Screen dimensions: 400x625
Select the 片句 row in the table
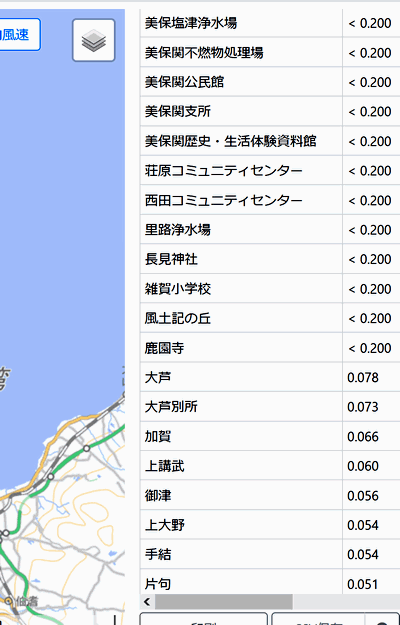[x=270, y=583]
